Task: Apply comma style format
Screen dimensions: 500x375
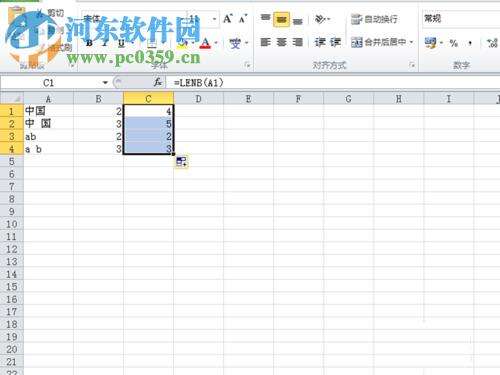Action: coord(470,43)
